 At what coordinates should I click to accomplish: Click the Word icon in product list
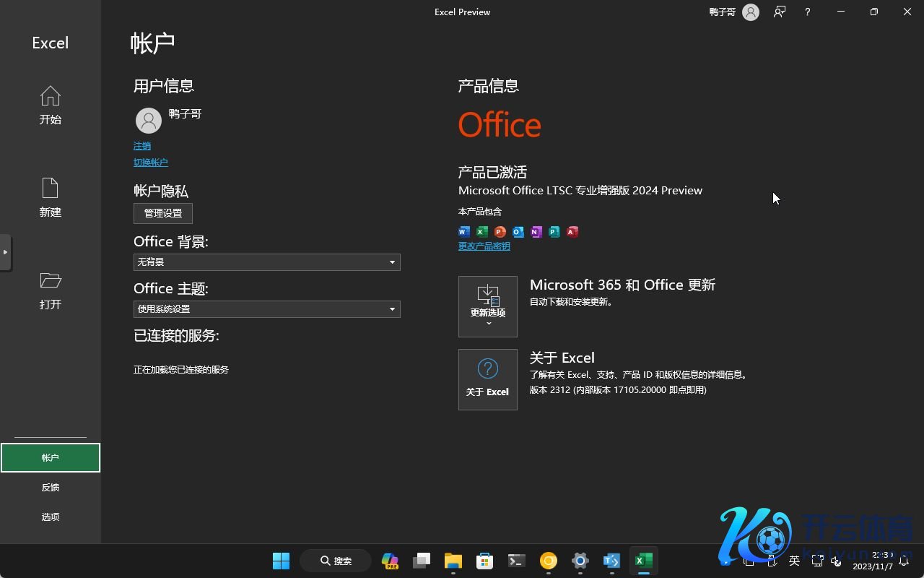[464, 231]
